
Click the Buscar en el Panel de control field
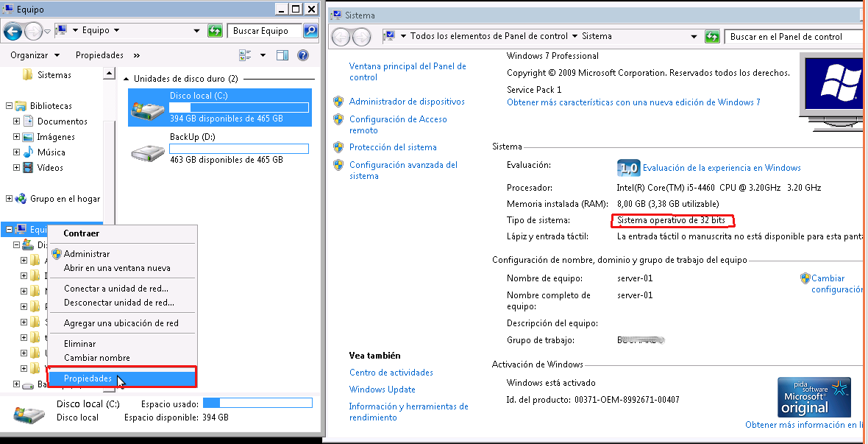[x=793, y=37]
